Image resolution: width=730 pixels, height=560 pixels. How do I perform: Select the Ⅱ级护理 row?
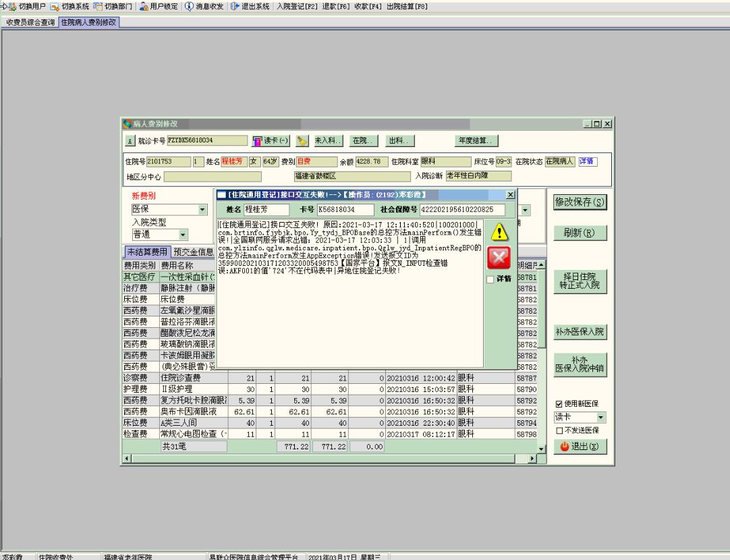330,389
